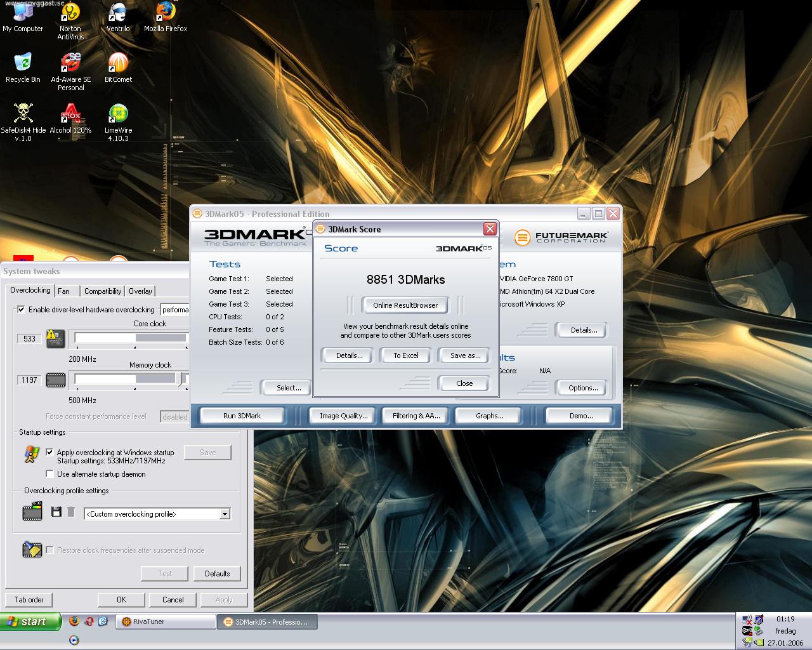
Task: Open the media player quick launch icon
Action: [74, 640]
